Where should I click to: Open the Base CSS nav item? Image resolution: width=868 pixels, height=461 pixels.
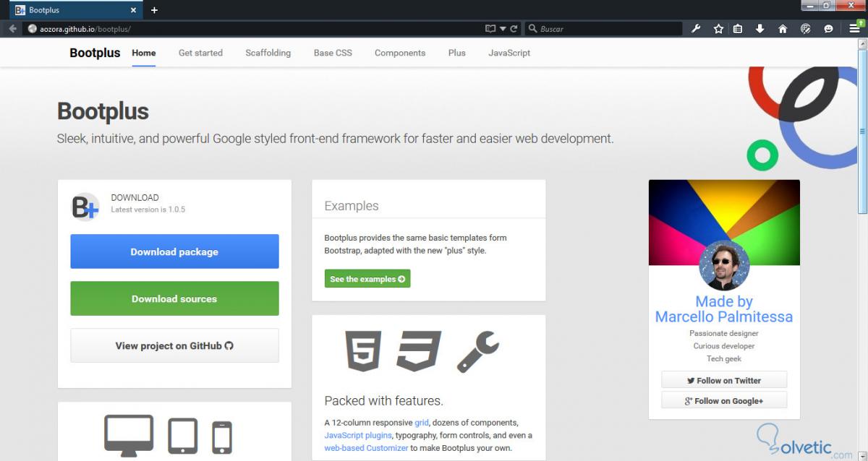[x=333, y=53]
